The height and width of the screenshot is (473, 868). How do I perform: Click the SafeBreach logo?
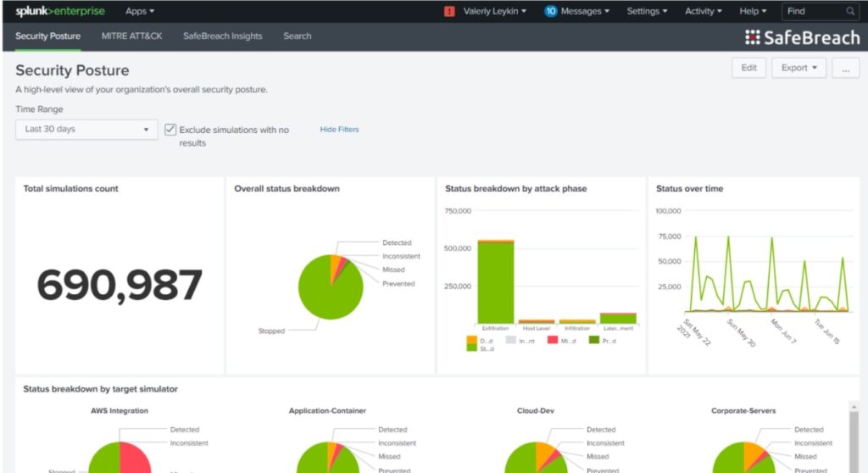[x=801, y=37]
